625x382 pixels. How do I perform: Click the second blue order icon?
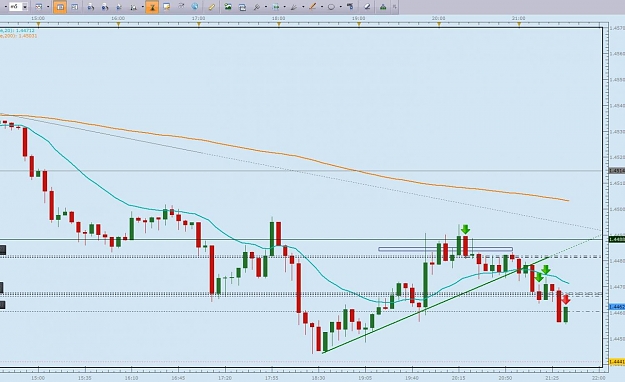(105, 7)
